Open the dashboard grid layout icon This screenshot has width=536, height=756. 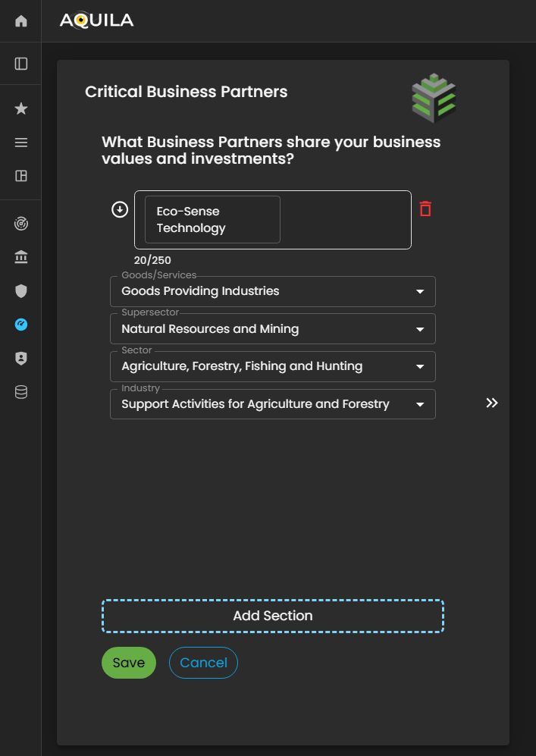[x=21, y=176]
